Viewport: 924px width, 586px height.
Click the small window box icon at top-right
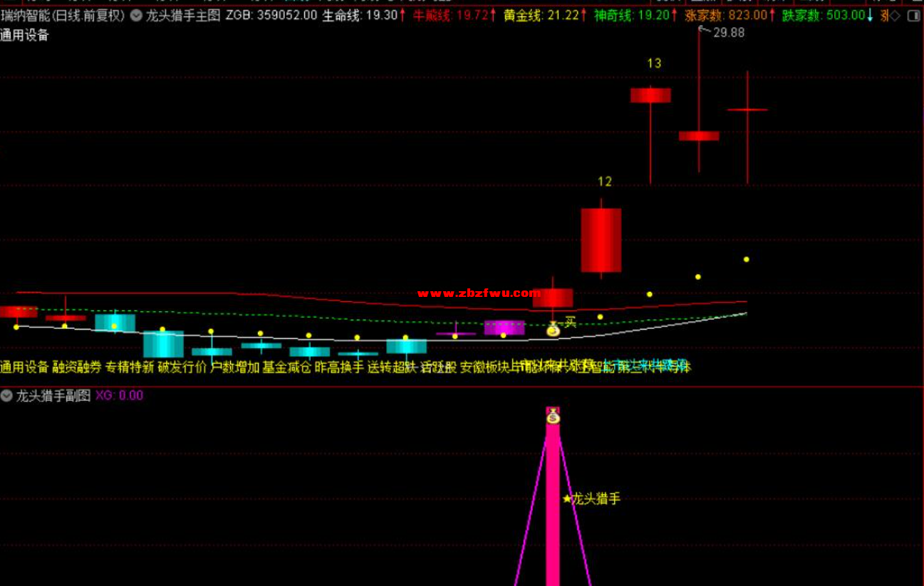pos(913,15)
